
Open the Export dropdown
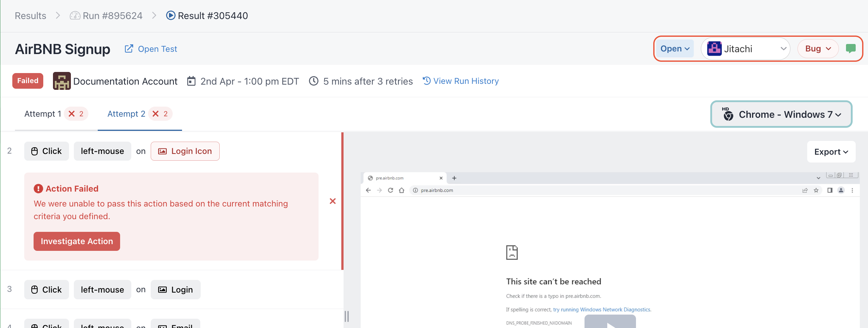coord(831,152)
